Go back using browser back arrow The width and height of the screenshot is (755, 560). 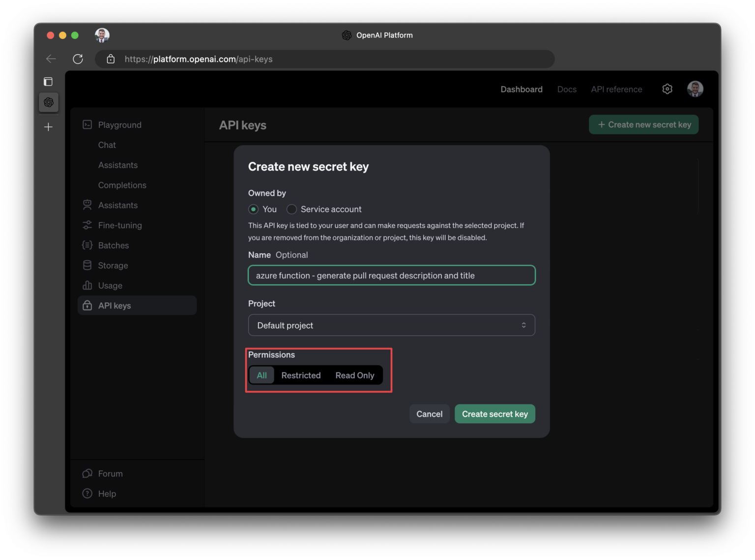click(x=51, y=59)
